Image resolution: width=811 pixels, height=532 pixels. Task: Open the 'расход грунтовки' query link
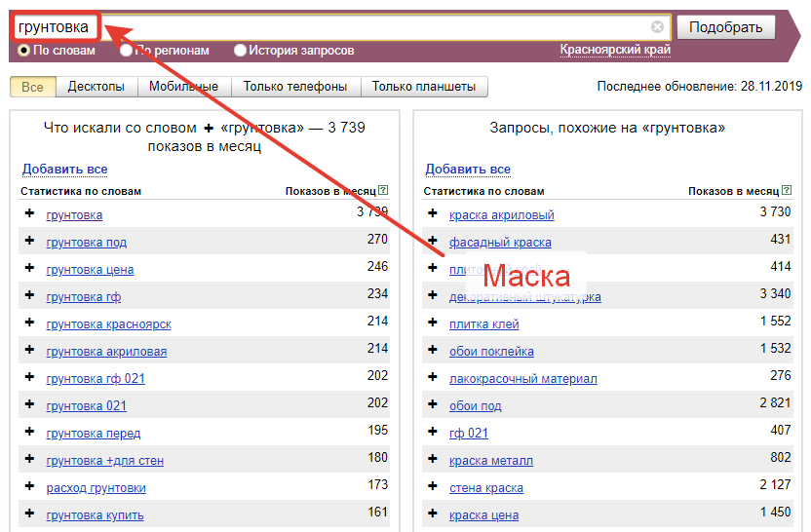click(97, 488)
